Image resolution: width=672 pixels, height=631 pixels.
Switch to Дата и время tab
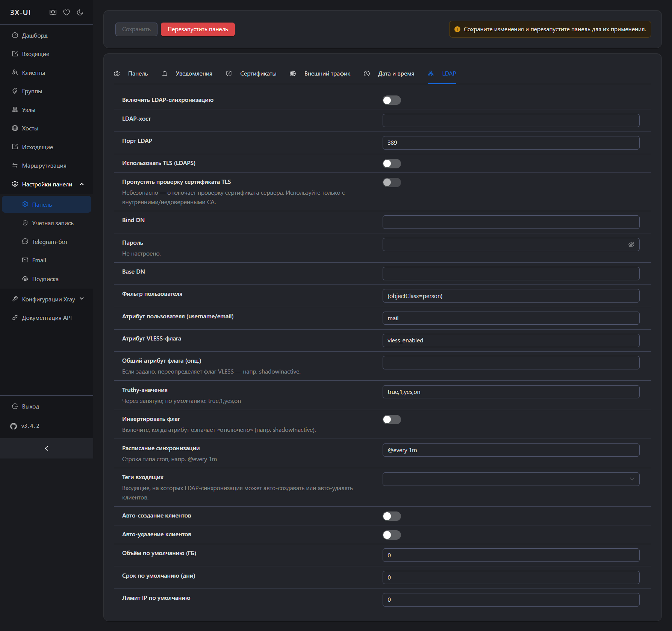tap(389, 74)
